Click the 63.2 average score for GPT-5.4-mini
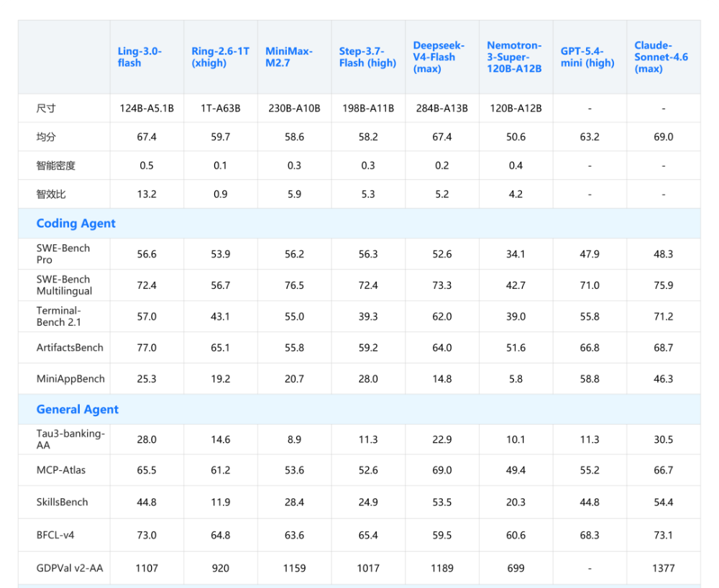Image resolution: width=719 pixels, height=588 pixels. (590, 137)
